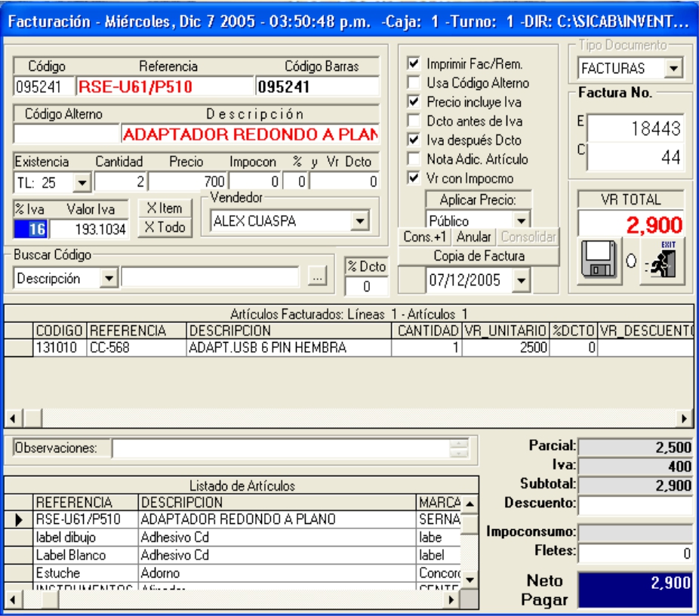This screenshot has width=699, height=616.
Task: Check the Dcto antes de Iva box
Action: pyautogui.click(x=413, y=120)
